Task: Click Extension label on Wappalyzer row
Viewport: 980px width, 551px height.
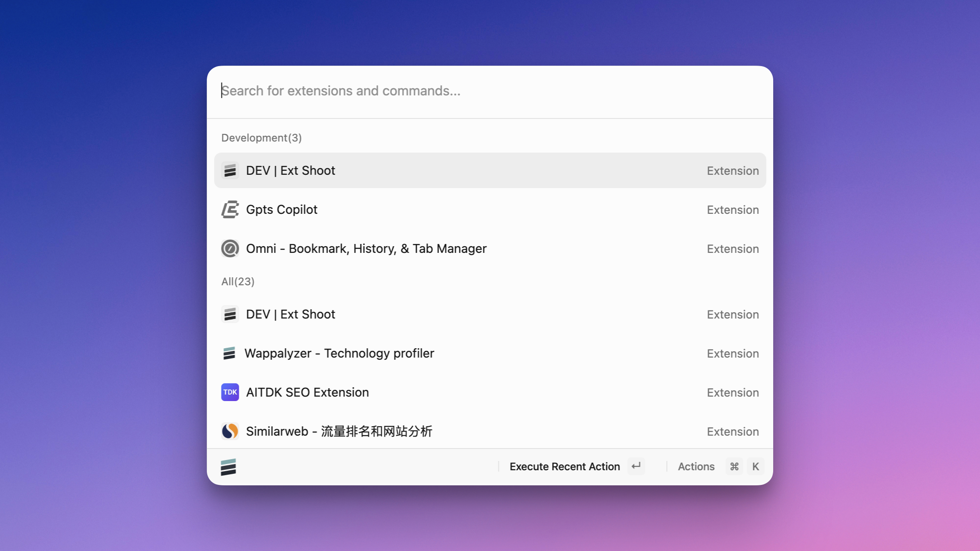Action: pyautogui.click(x=733, y=354)
